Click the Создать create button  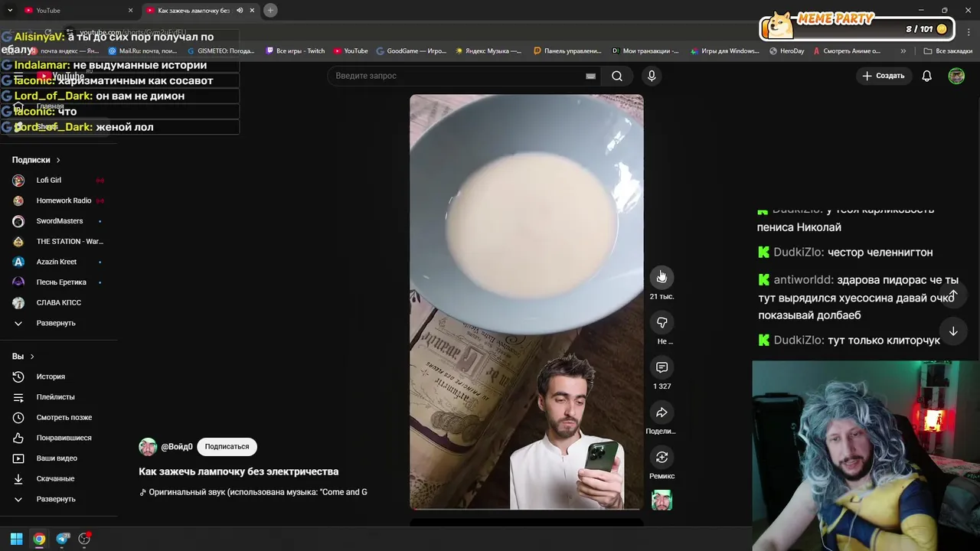pyautogui.click(x=883, y=76)
